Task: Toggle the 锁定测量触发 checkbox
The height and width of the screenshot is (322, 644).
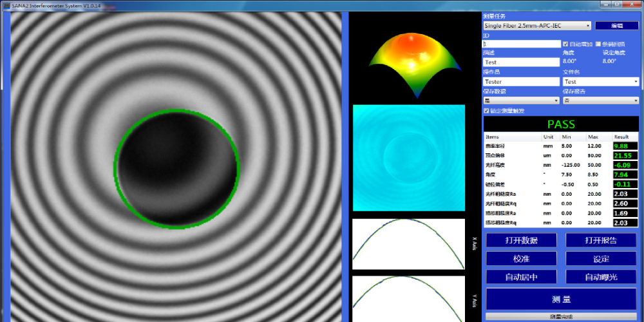Action: 486,111
